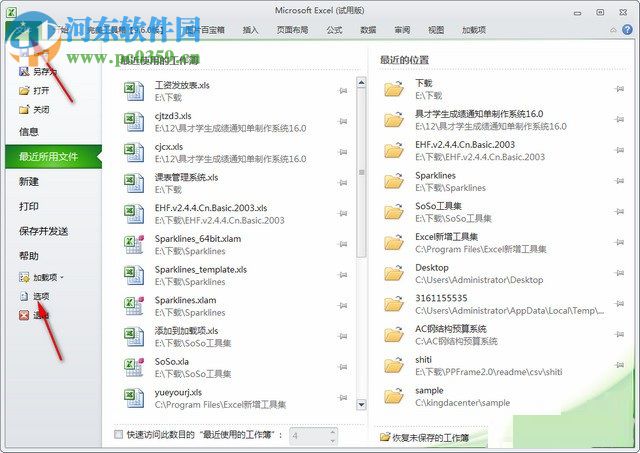Click the folder icon beside Sparklines location

click(x=394, y=181)
